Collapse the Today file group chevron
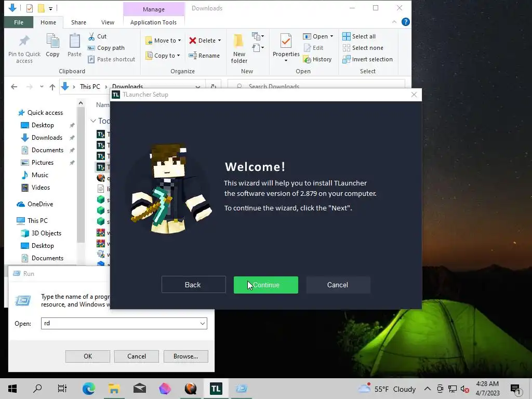 [x=93, y=121]
